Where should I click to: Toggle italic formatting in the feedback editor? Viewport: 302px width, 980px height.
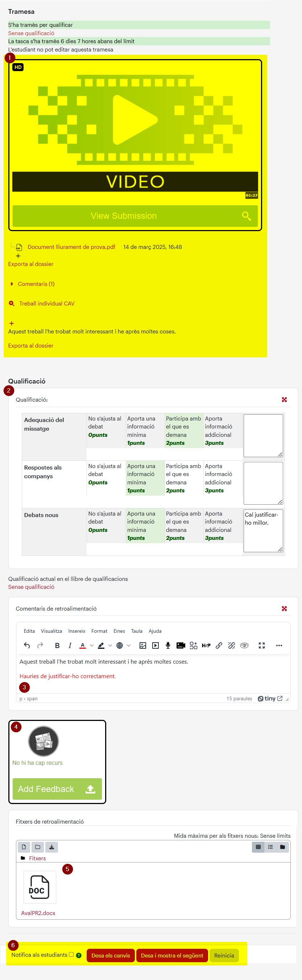[x=70, y=645]
